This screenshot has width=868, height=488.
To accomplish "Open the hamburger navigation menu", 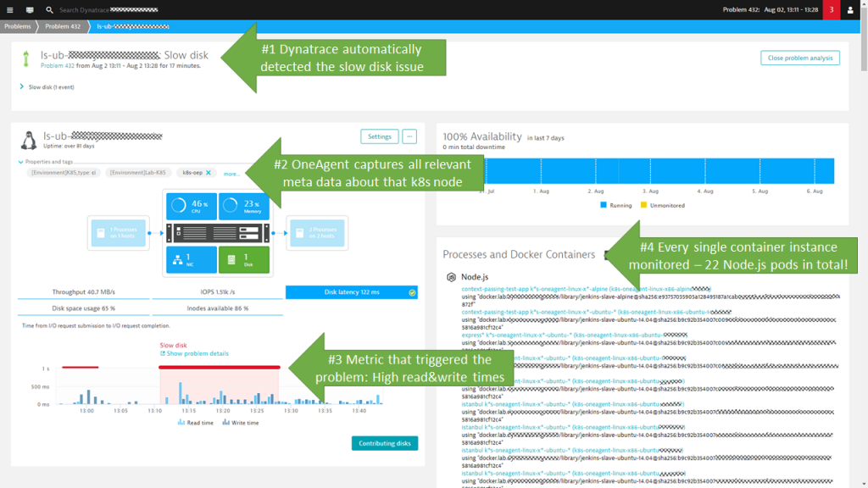I will click(9, 10).
